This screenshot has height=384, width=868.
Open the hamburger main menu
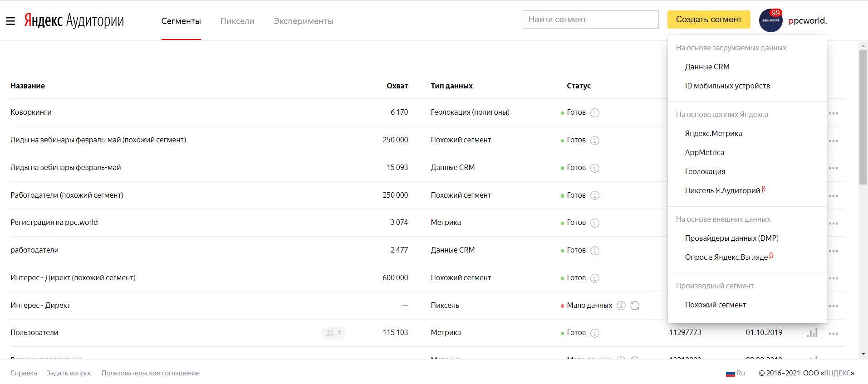pos(10,21)
